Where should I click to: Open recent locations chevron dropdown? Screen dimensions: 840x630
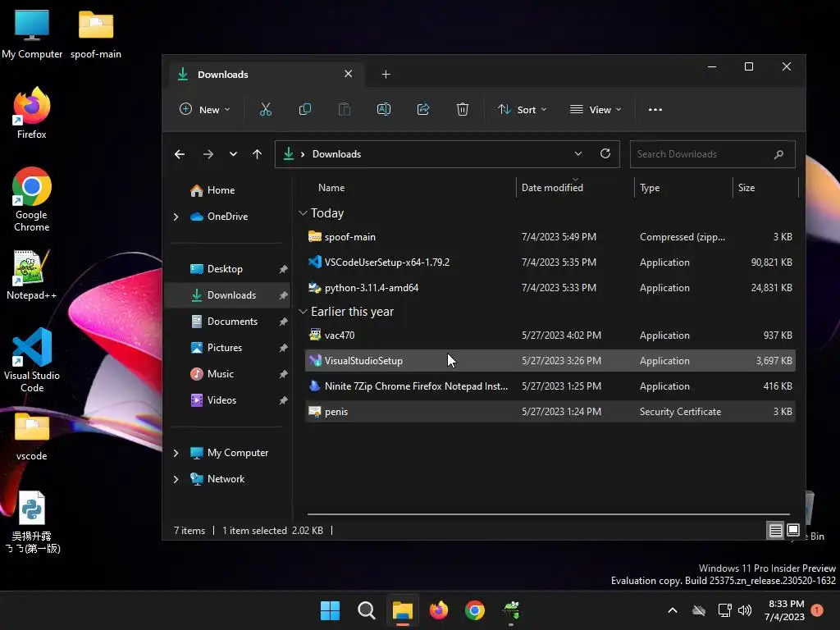[233, 154]
